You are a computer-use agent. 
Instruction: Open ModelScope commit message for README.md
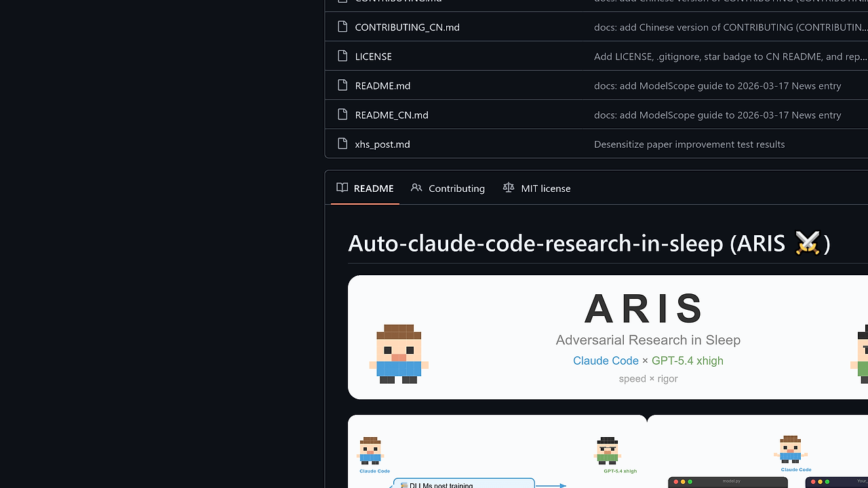tap(717, 85)
